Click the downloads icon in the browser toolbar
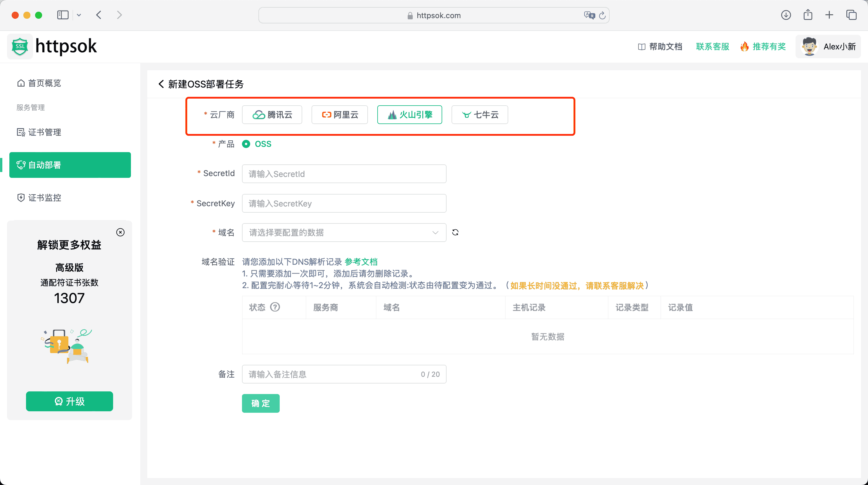The height and width of the screenshot is (485, 868). (786, 15)
